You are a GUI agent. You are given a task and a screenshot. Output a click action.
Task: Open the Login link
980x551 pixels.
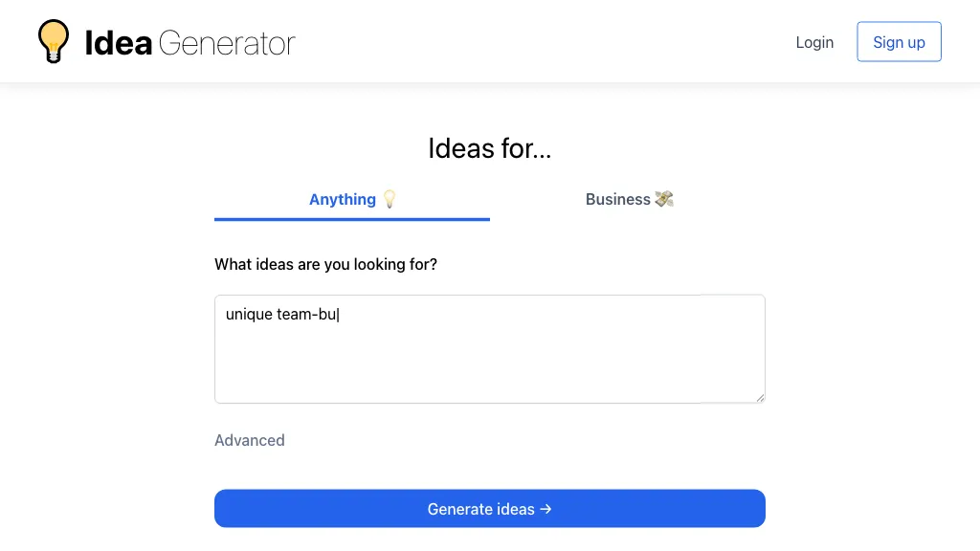point(814,42)
